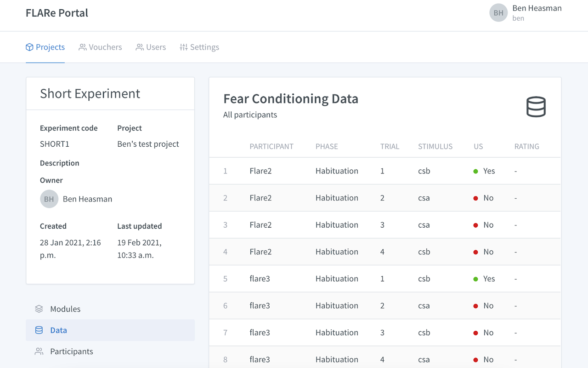Click the RATING column header
The image size is (588, 368).
click(526, 146)
